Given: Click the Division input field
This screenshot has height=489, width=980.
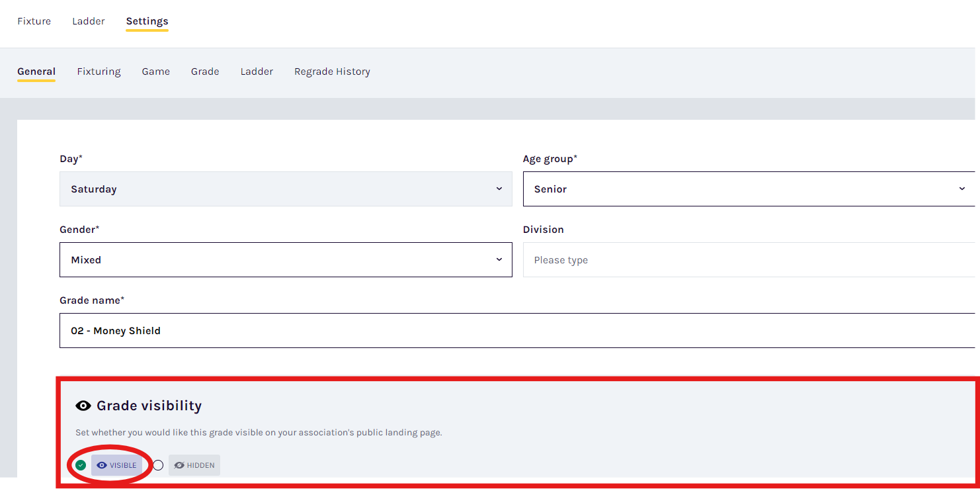Looking at the screenshot, I should pos(751,259).
